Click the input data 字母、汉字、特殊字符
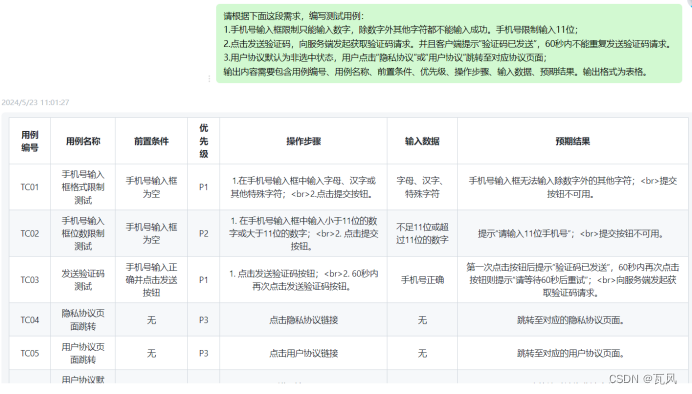Image resolution: width=692 pixels, height=394 pixels. pyautogui.click(x=422, y=187)
